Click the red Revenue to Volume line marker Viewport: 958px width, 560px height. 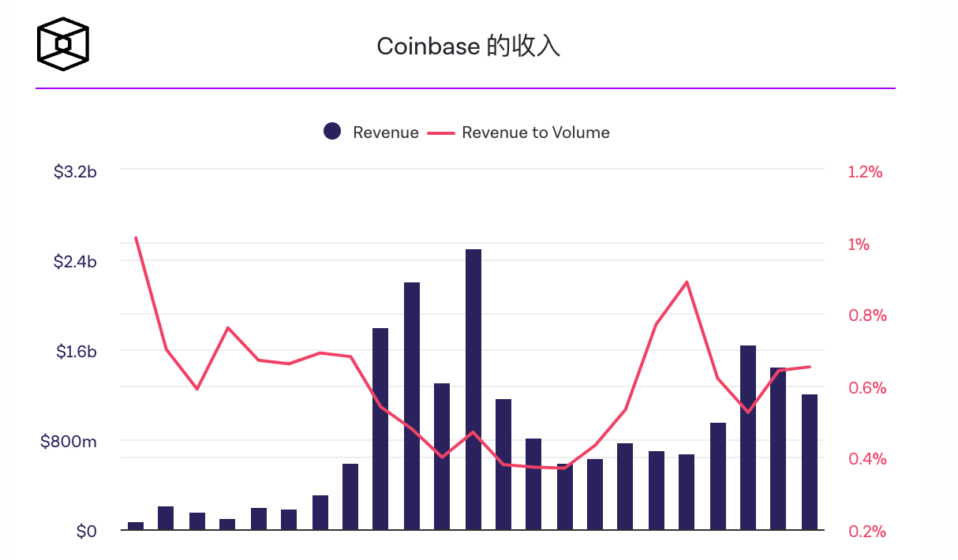pyautogui.click(x=443, y=132)
